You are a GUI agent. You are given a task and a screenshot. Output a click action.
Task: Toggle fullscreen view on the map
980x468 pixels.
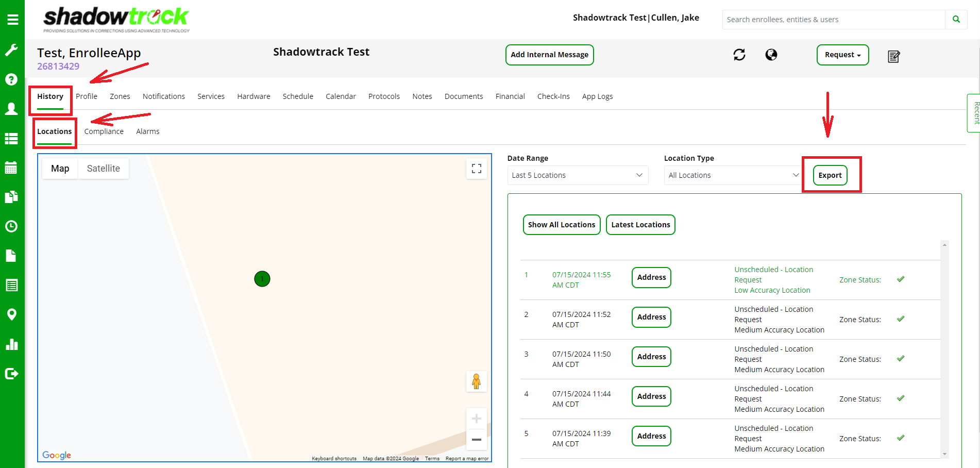[x=477, y=169]
